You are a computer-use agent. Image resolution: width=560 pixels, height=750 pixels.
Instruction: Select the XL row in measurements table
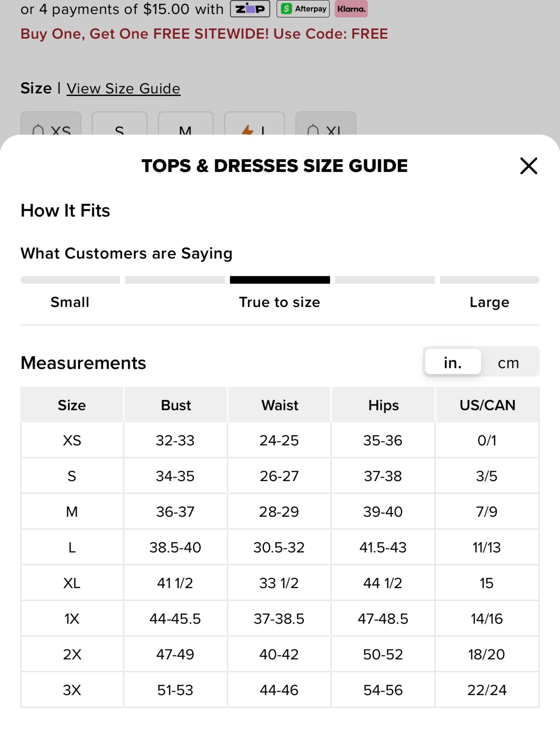(x=280, y=583)
